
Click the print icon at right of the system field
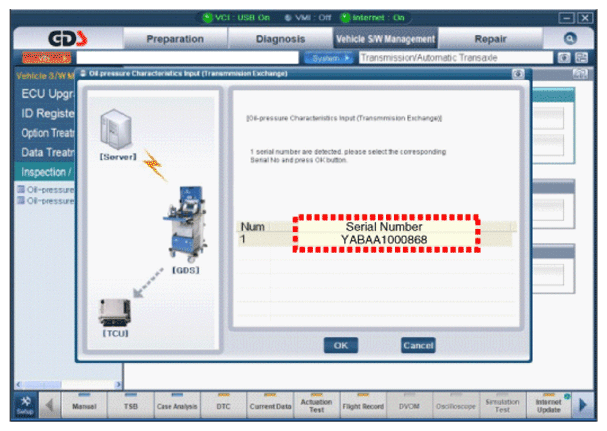click(581, 58)
